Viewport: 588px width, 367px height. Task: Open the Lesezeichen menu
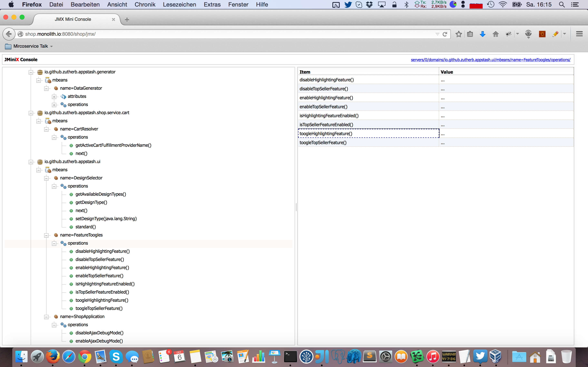click(179, 4)
